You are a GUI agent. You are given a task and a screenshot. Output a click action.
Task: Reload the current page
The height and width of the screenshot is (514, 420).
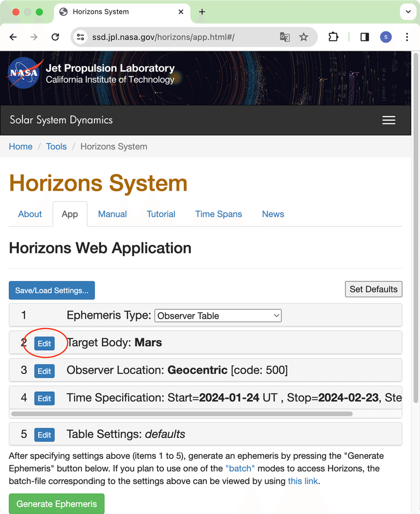pos(55,37)
